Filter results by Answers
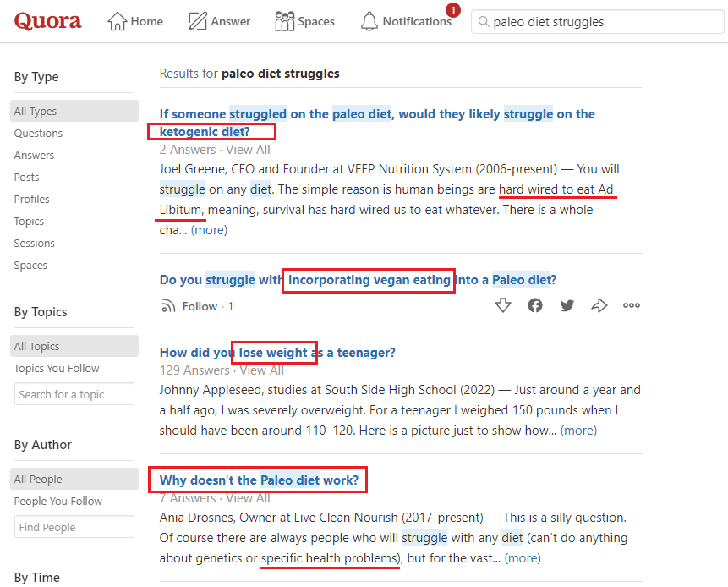This screenshot has height=587, width=728. pos(34,155)
